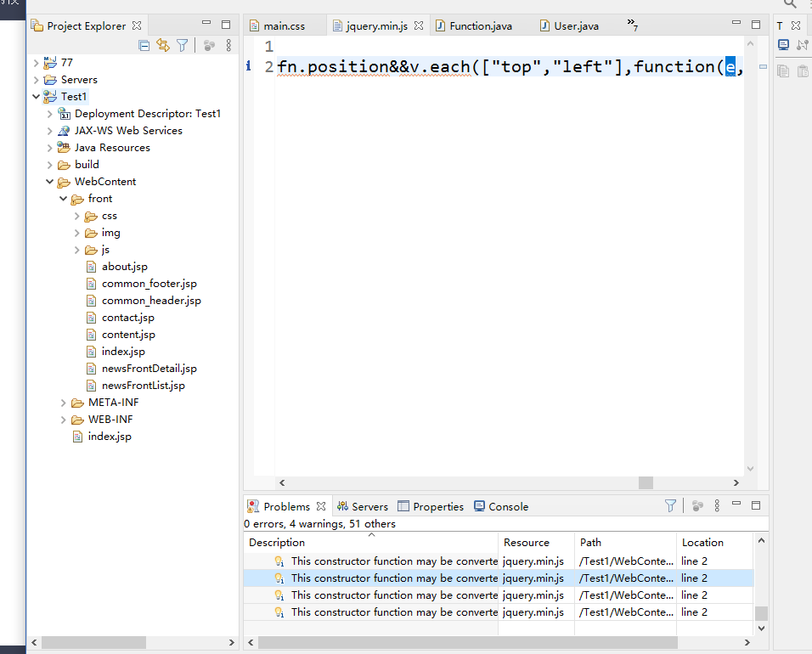Sort problems by the Description column header
This screenshot has width=812, height=654.
coord(371,542)
